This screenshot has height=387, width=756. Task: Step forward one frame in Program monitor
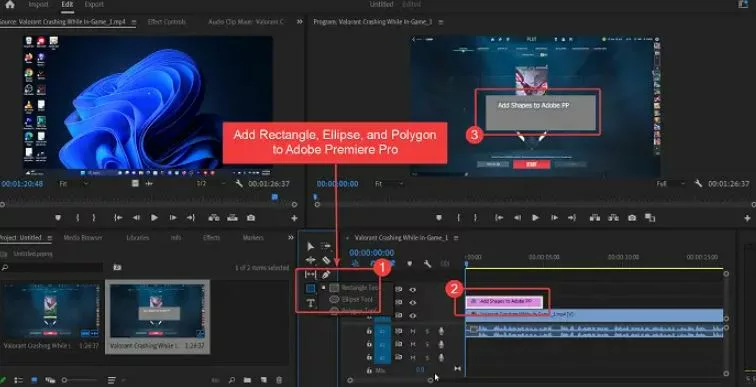554,218
